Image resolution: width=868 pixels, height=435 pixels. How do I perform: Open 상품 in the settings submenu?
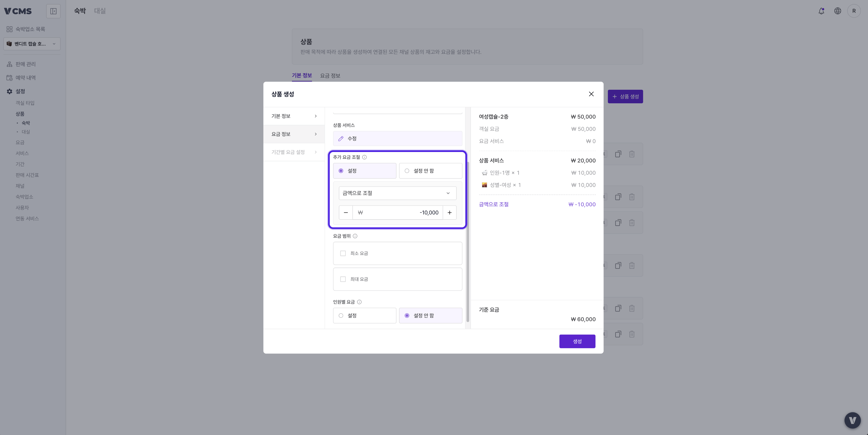click(20, 114)
